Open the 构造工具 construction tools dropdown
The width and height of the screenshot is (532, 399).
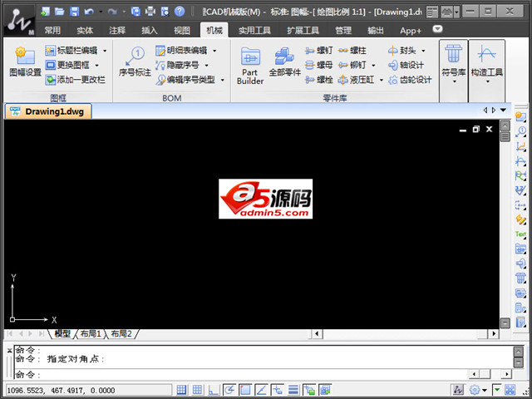(x=488, y=81)
